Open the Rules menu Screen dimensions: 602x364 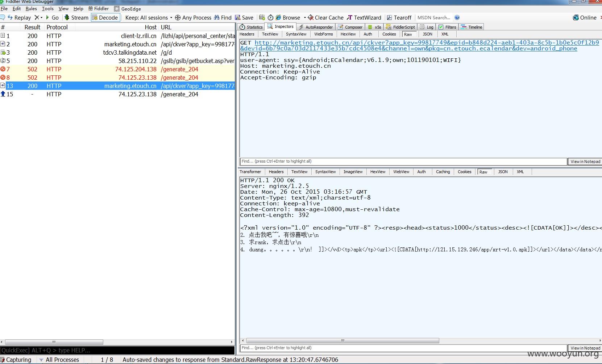coord(31,9)
